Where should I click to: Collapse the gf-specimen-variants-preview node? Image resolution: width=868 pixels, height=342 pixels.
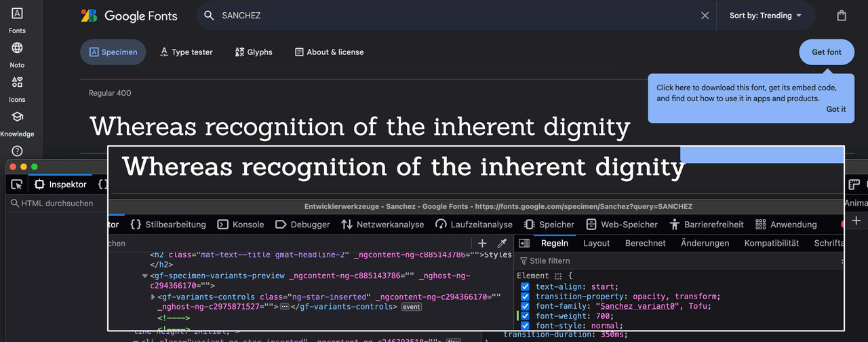(144, 276)
